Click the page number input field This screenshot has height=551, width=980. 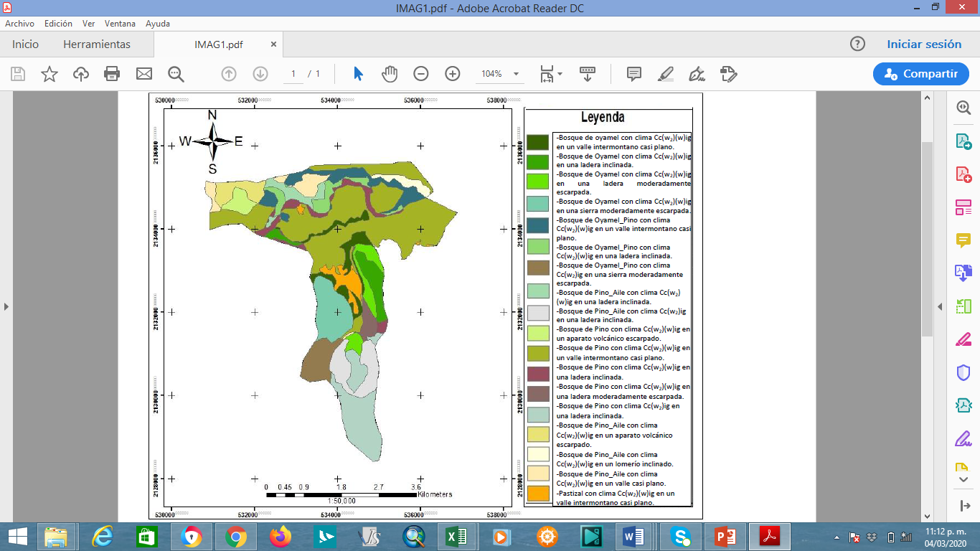293,74
